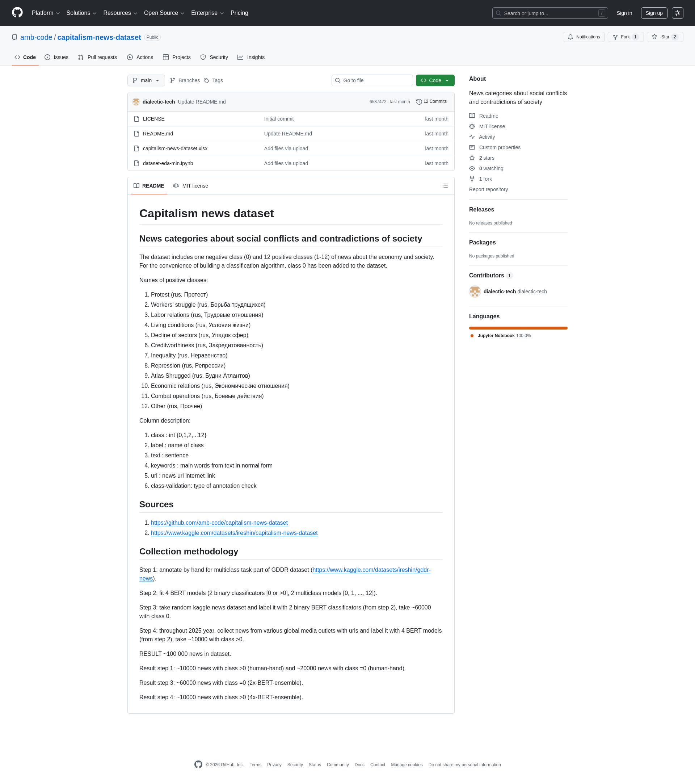Switch to the Projects tab

176,57
